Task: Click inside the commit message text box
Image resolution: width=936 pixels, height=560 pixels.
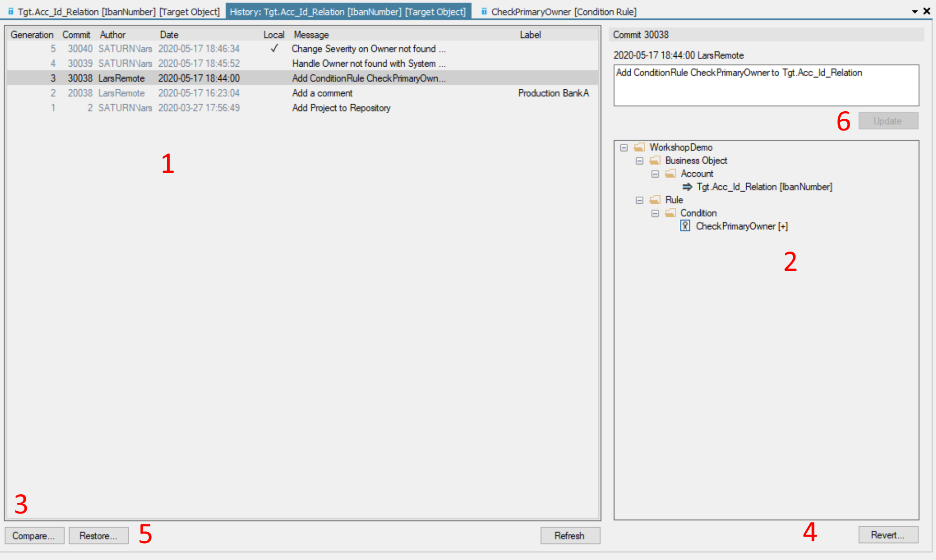Action: click(x=766, y=84)
